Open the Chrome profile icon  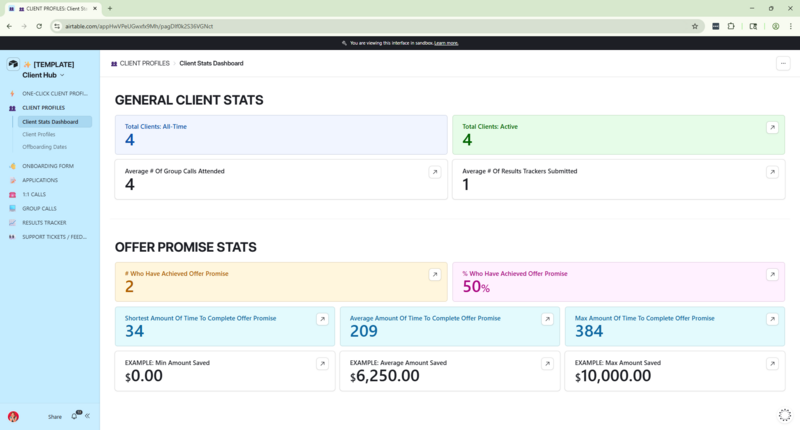click(x=775, y=26)
